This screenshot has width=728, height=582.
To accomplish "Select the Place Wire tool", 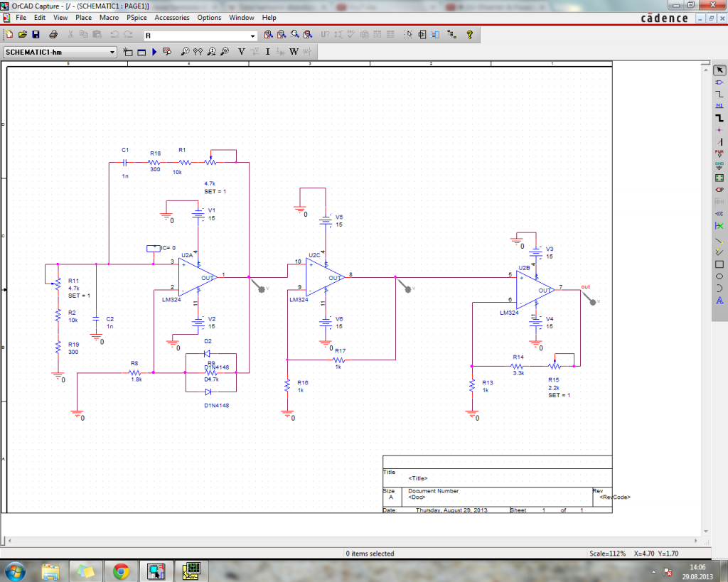I will click(719, 94).
